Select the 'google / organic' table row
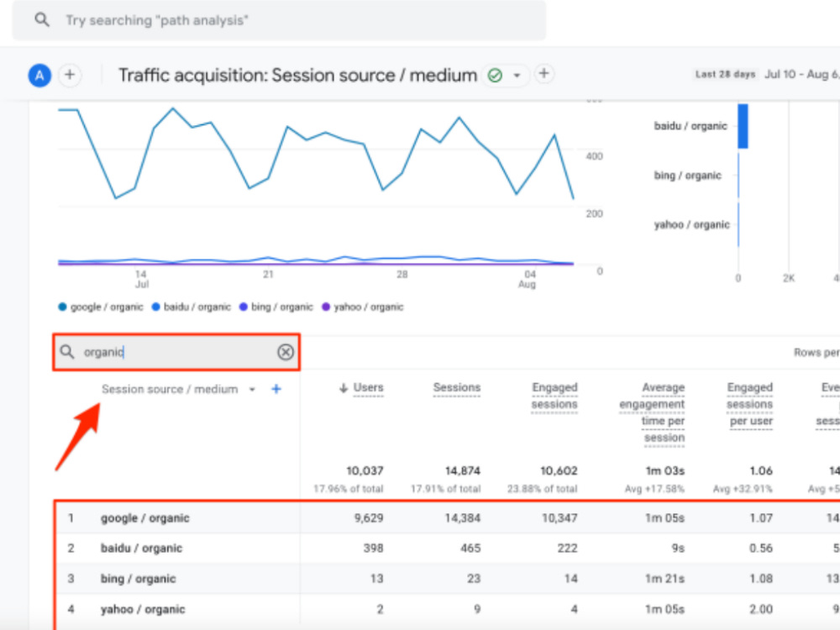Image resolution: width=840 pixels, height=630 pixels. (x=448, y=518)
